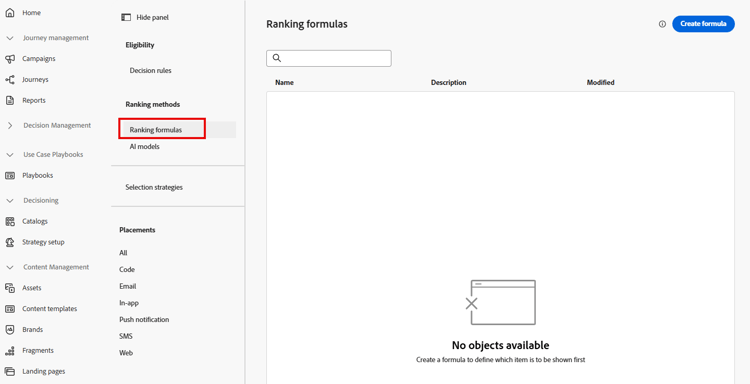Click the Assets icon
This screenshot has width=750, height=384.
pyautogui.click(x=10, y=288)
